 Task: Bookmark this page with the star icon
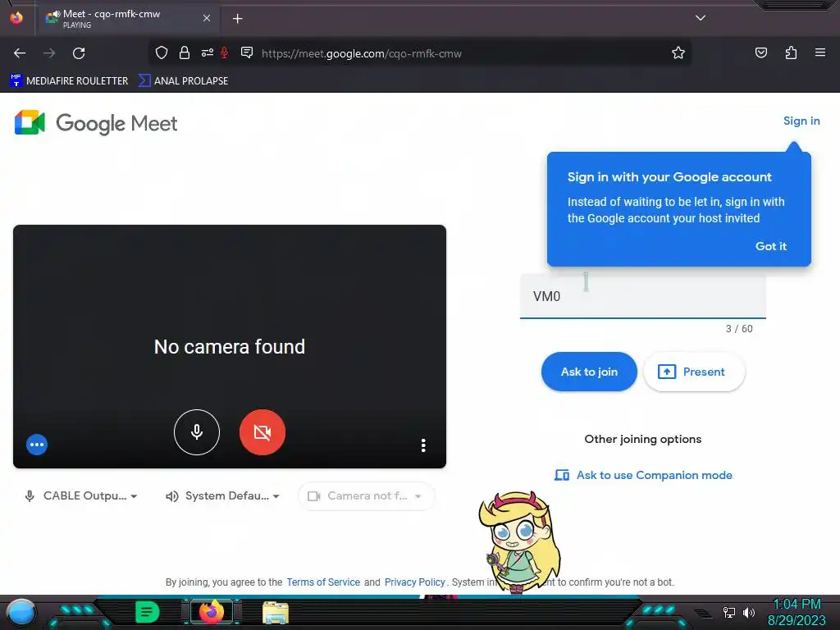[x=678, y=52]
